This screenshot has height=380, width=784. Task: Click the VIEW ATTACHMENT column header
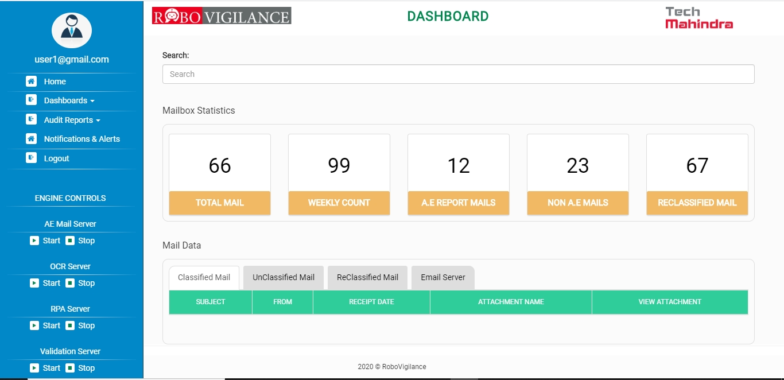coord(670,302)
